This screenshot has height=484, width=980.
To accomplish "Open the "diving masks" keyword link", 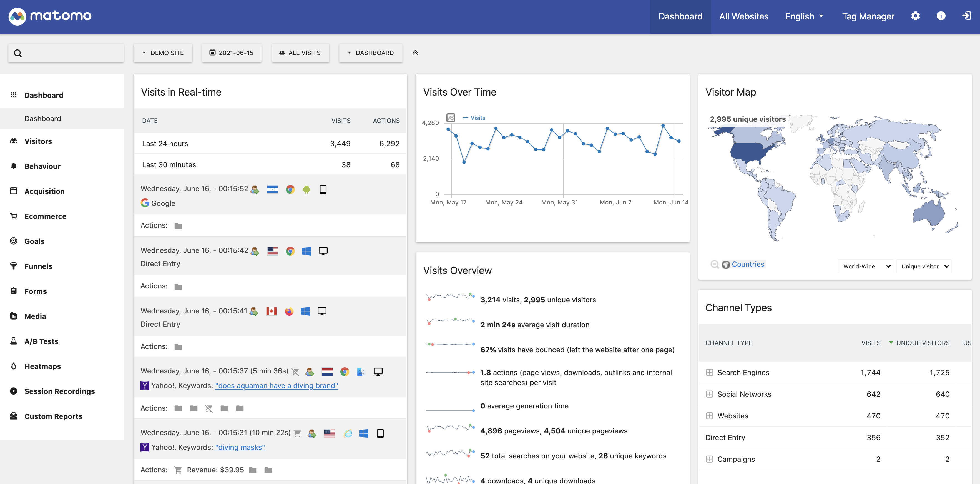I will (240, 447).
